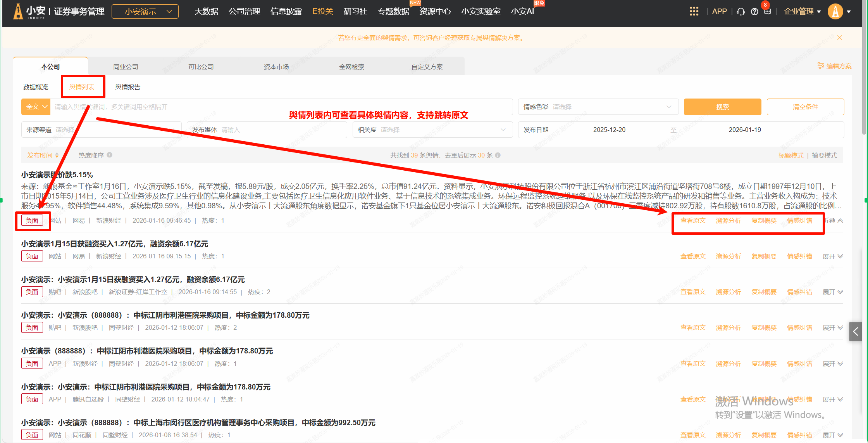
Task: Open the messages icon with badge 8
Action: [x=767, y=11]
